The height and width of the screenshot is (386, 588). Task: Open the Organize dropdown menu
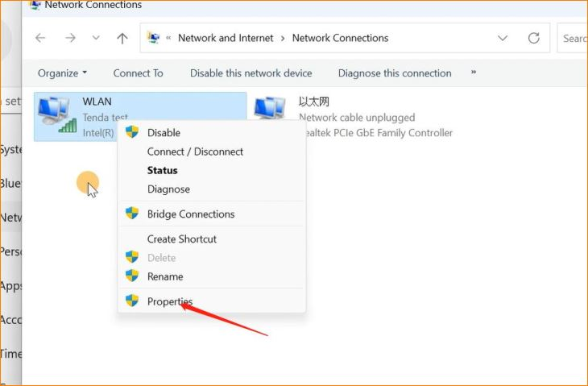point(62,73)
